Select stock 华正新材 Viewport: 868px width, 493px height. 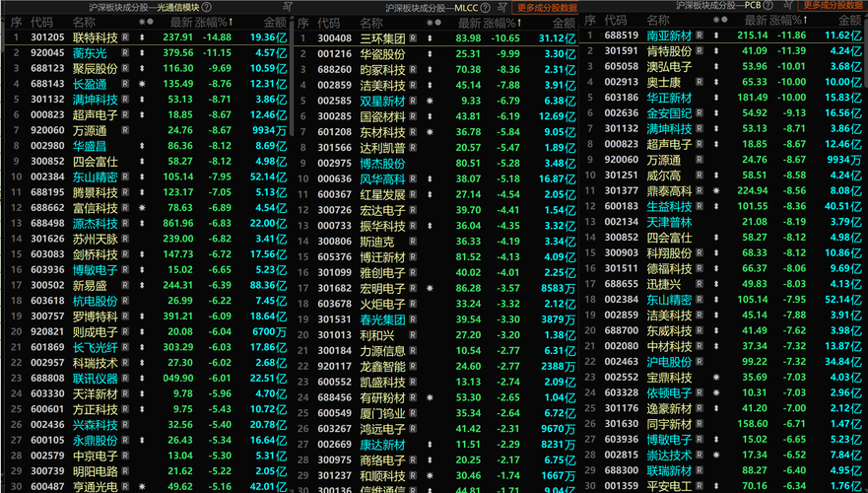(669, 98)
